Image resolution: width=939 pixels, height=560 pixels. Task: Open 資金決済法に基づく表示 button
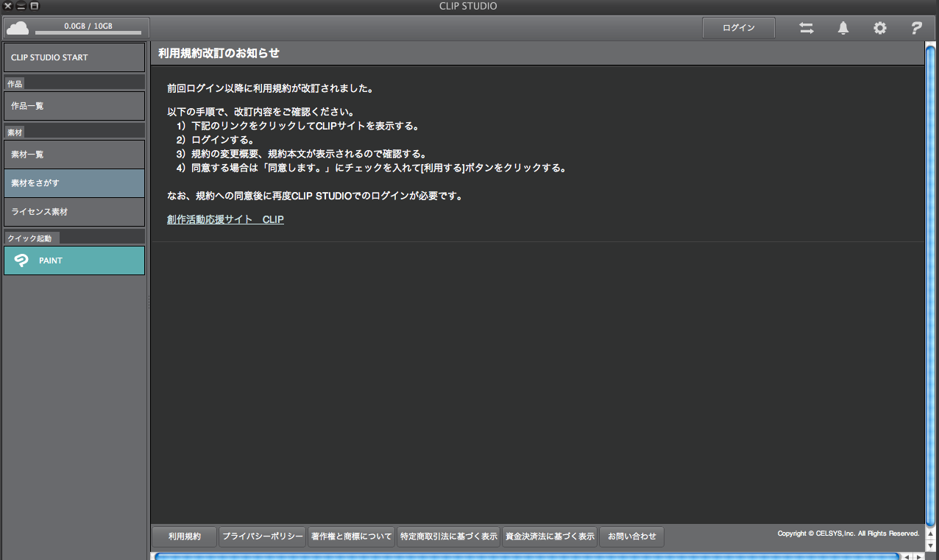tap(550, 536)
